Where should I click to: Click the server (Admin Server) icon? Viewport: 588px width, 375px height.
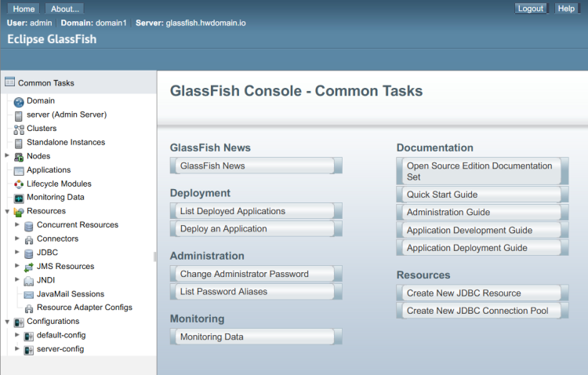coord(18,116)
